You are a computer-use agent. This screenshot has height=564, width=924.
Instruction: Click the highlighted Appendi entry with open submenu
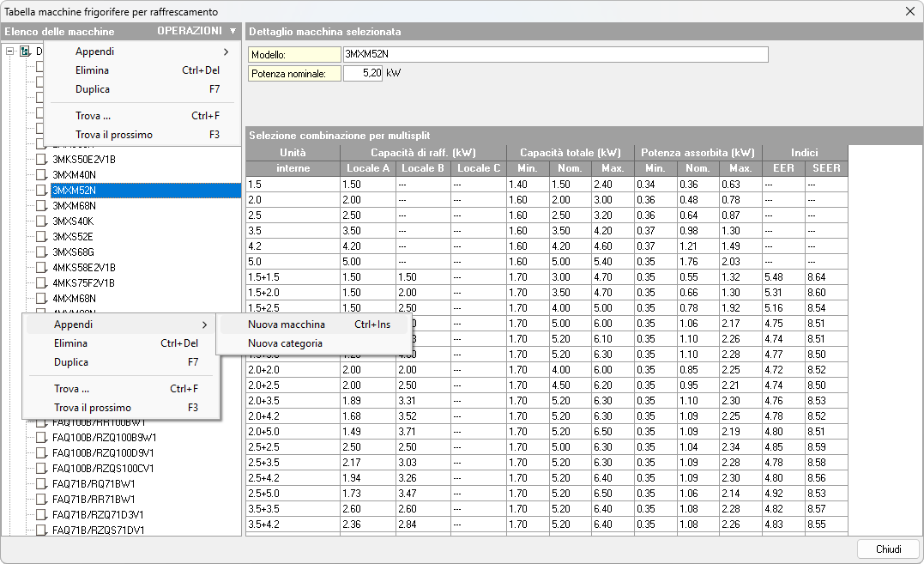(74, 324)
